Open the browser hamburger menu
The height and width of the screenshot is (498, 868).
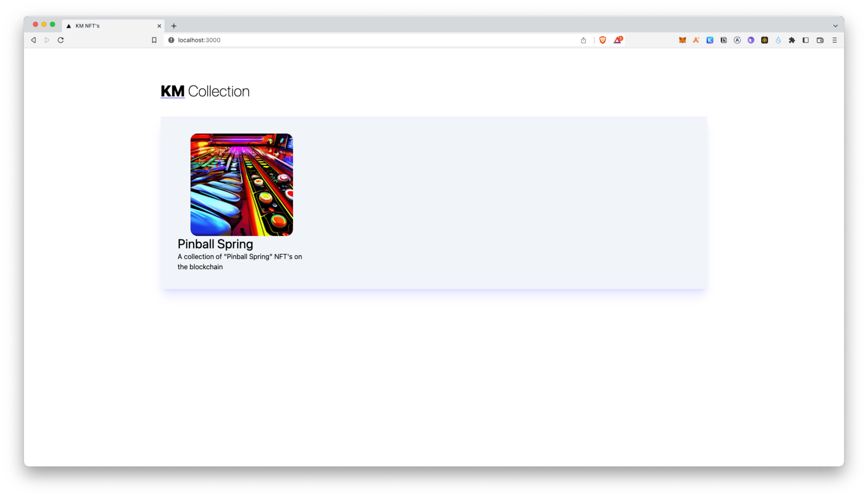pos(835,40)
